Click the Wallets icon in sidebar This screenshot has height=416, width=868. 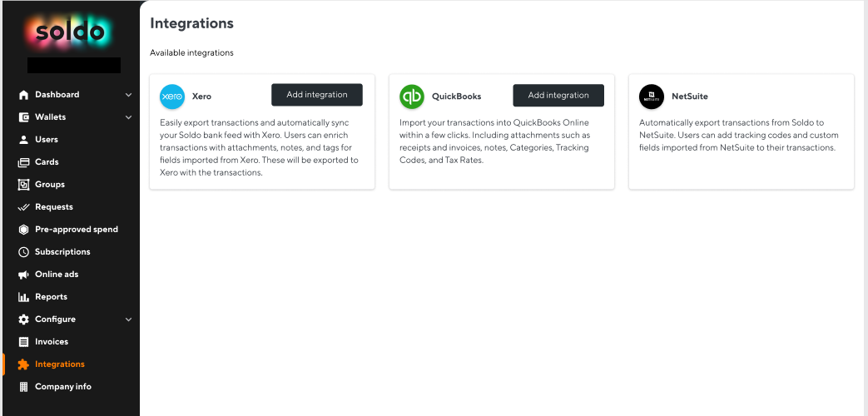click(x=23, y=117)
